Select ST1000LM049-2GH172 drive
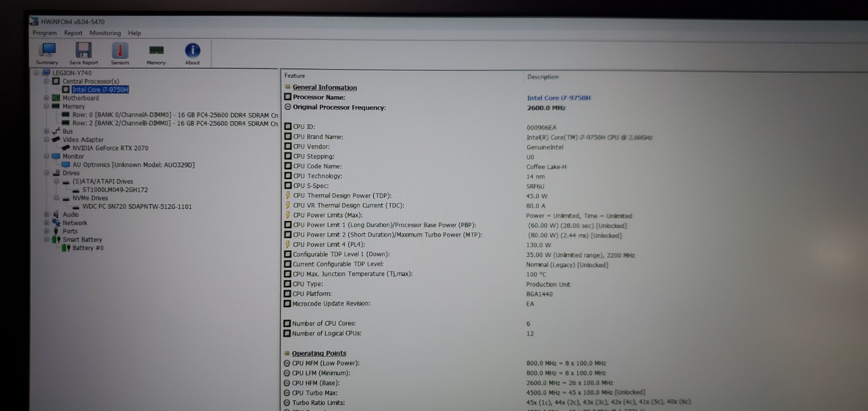 [115, 190]
